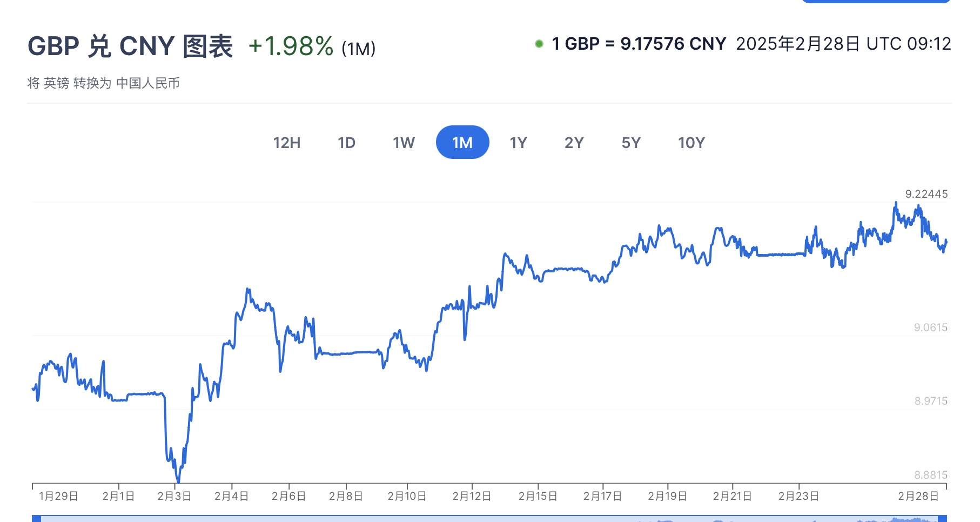The width and height of the screenshot is (980, 522).
Task: Show the 1Y exchange rate history
Action: coord(518,143)
